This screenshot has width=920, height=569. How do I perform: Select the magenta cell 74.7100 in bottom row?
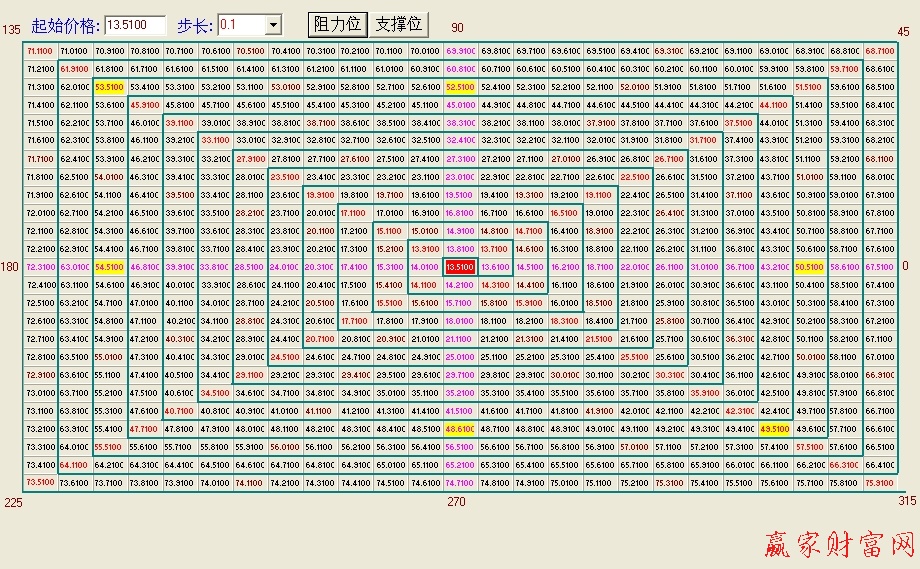coord(460,482)
